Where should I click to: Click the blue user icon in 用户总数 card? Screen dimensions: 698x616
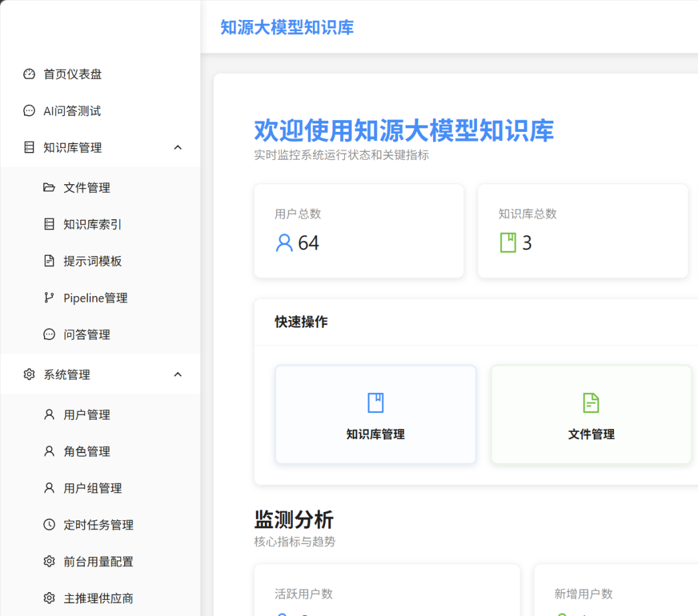tap(284, 243)
